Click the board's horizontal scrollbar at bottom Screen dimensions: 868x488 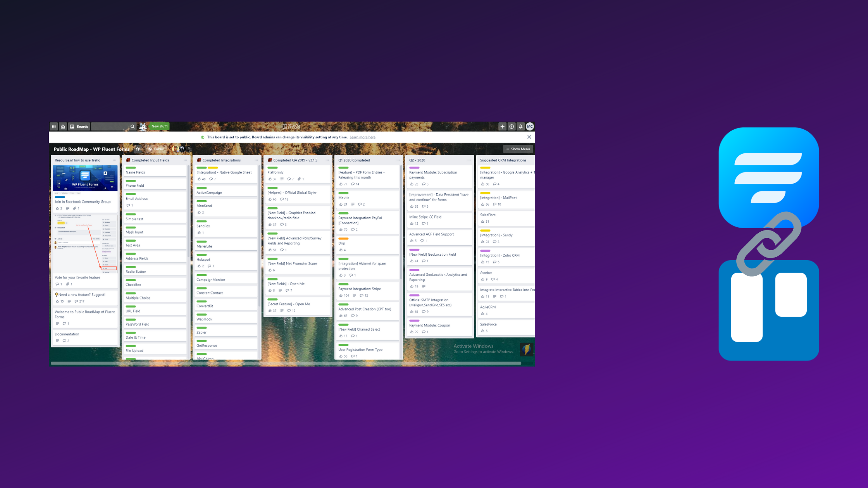point(286,363)
